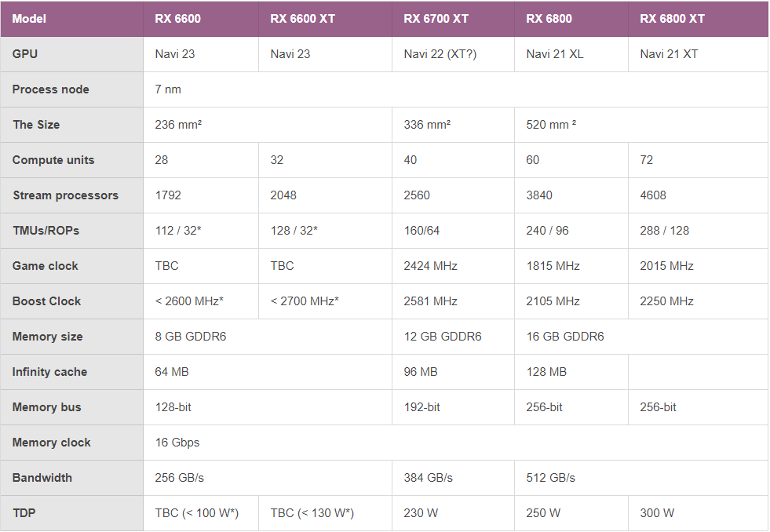Click the 7 nm process node value
Image resolution: width=770 pixels, height=532 pixels.
click(x=168, y=89)
